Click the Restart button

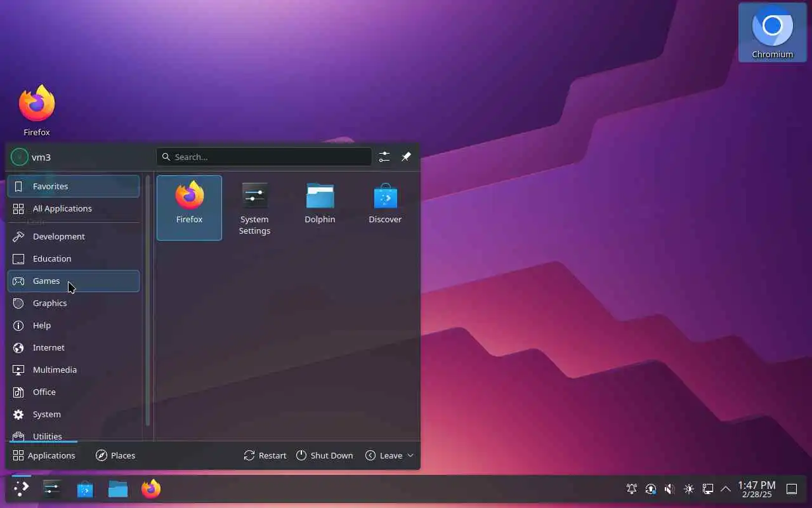click(265, 455)
